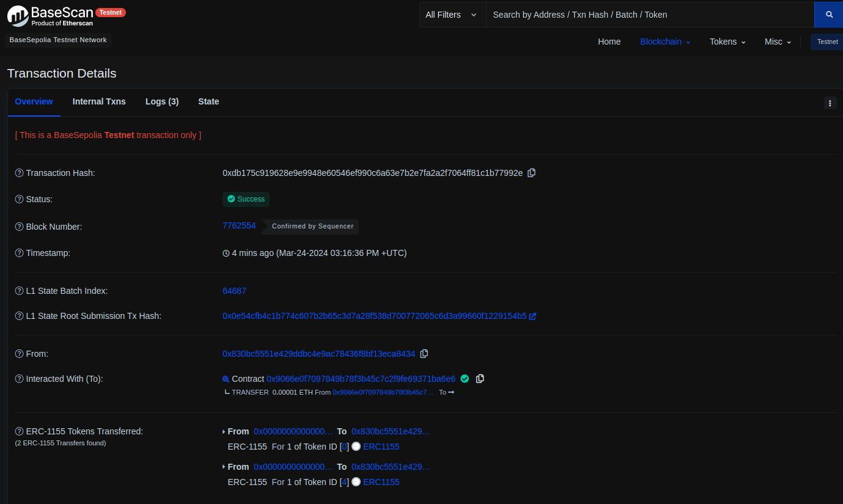The width and height of the screenshot is (843, 504).
Task: Click the contract magnifier icon before Contract
Action: coord(226,379)
